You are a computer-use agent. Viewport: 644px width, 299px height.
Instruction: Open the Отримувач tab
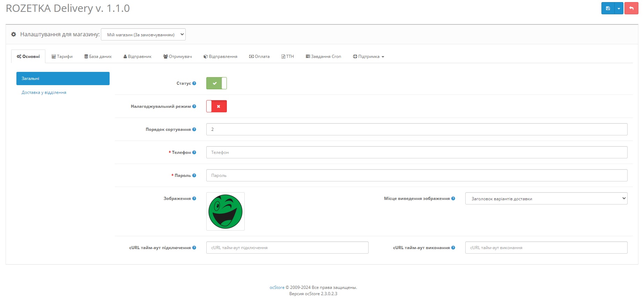click(178, 57)
